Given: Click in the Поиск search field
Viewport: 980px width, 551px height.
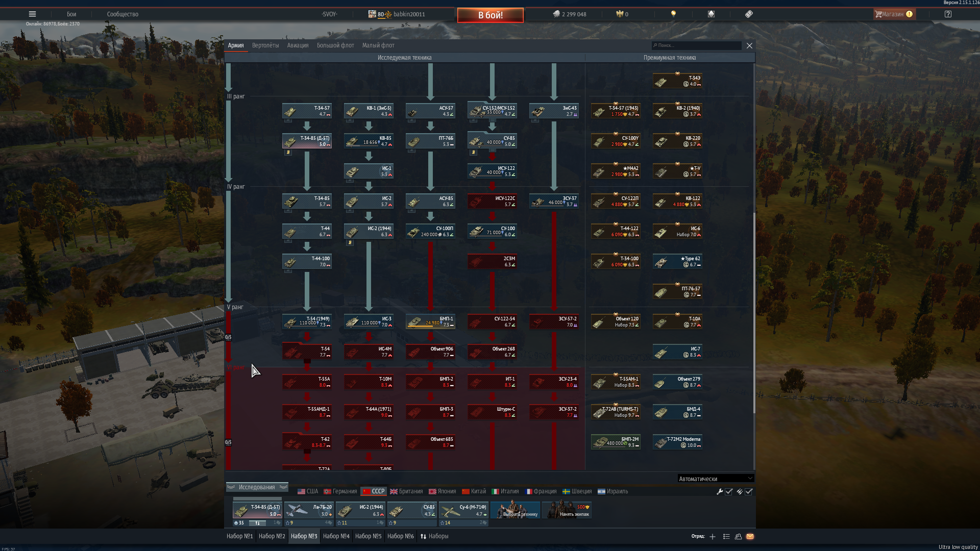Looking at the screenshot, I should coord(697,45).
